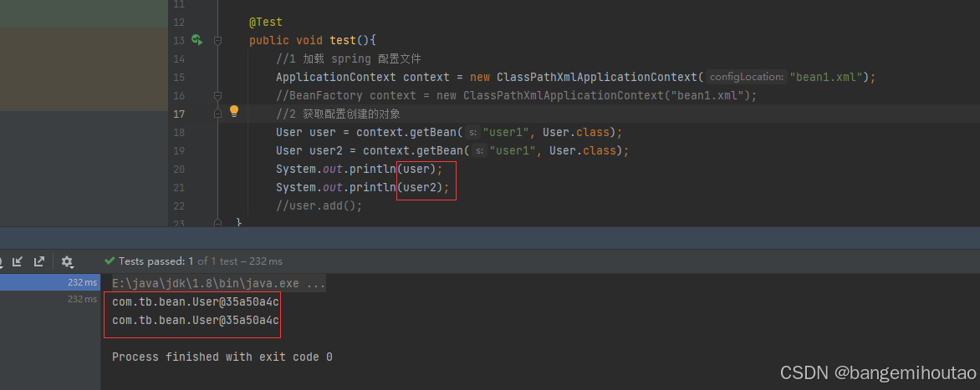980x390 pixels.
Task: Click line number 22 in gutter
Action: tap(178, 205)
